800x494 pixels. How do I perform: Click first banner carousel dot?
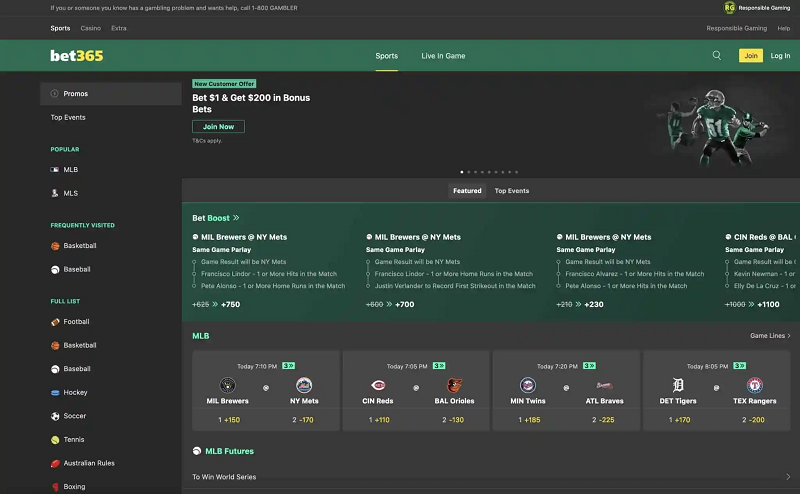point(462,172)
